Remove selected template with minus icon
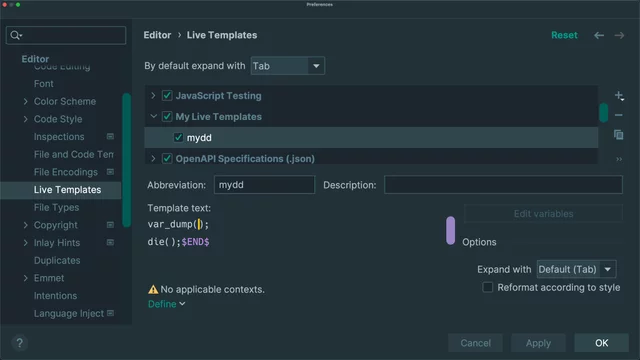 coord(619,115)
